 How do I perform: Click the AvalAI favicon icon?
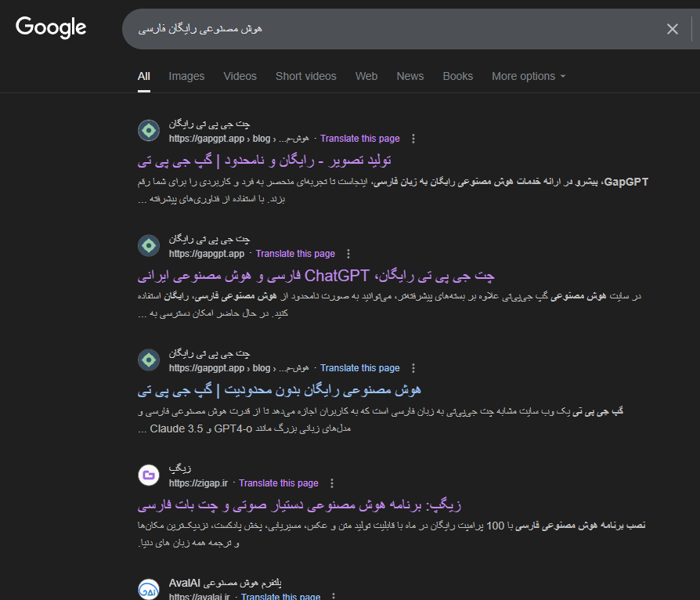tap(149, 590)
